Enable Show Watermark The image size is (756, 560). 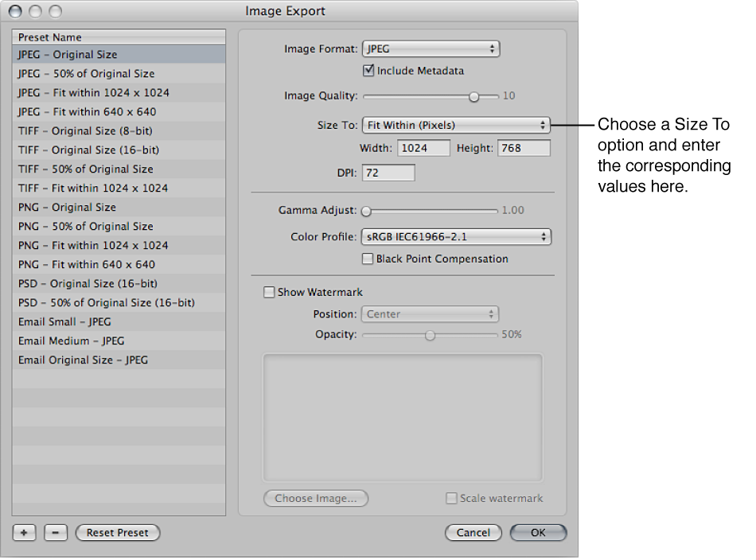coord(269,292)
